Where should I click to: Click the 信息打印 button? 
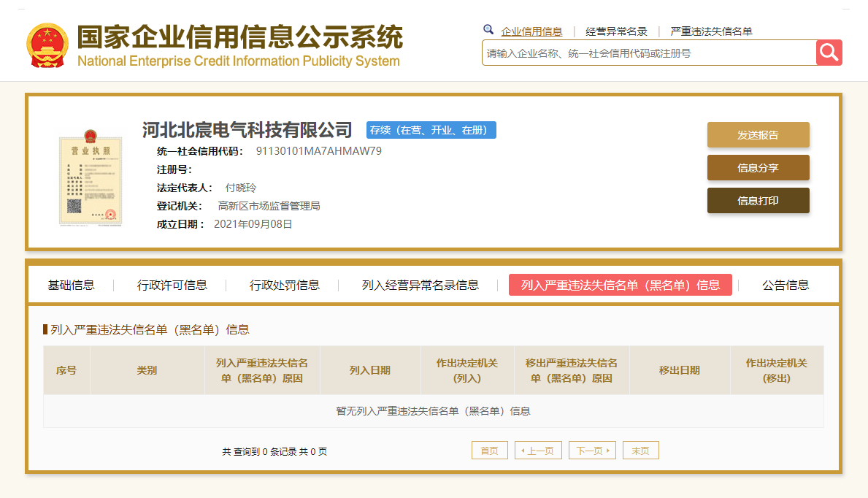click(758, 201)
